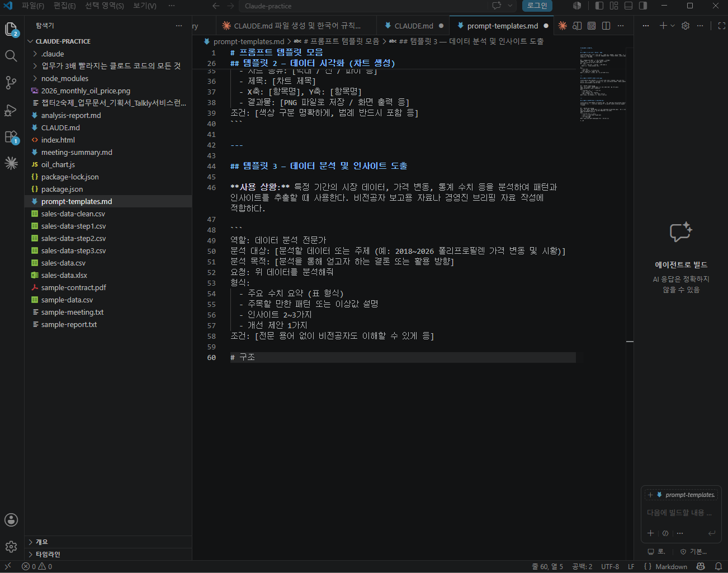Expand the folder starting with 업무가 3배
Screen dimensions: 728x573
[x=108, y=66]
